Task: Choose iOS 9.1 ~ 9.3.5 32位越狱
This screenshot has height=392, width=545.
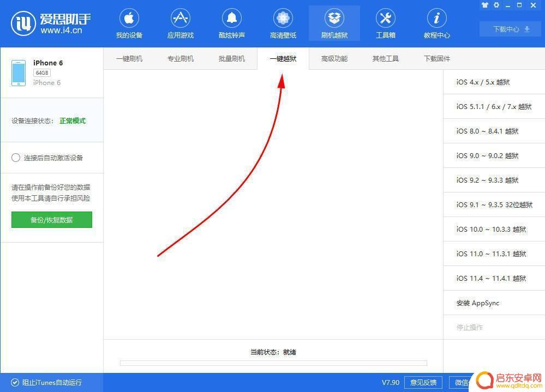Action: pos(494,205)
